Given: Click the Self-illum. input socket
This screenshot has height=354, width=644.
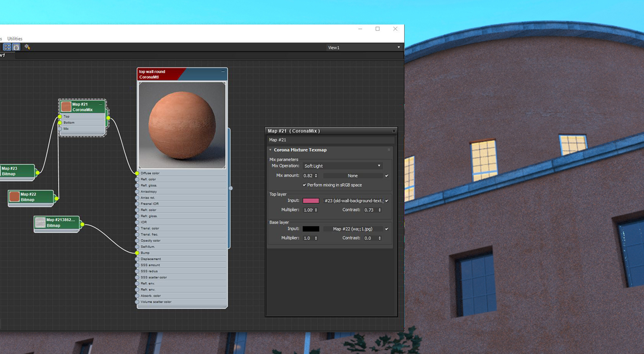Looking at the screenshot, I should (x=137, y=247).
